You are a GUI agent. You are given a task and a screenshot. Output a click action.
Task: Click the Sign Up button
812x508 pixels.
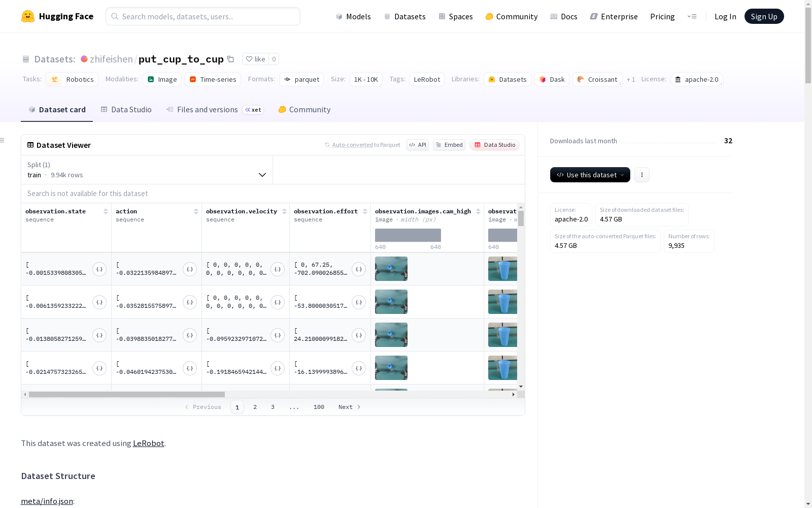(764, 16)
